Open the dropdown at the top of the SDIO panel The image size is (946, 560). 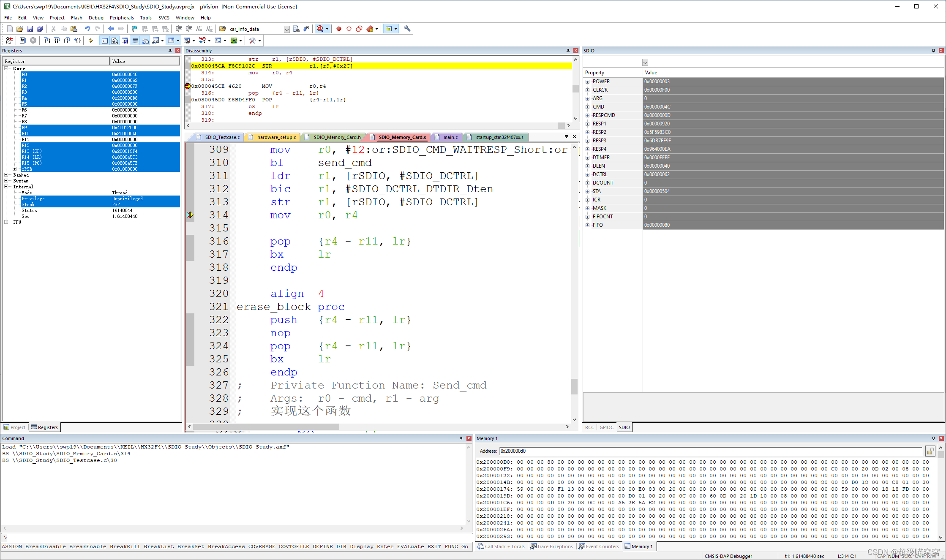click(x=645, y=63)
